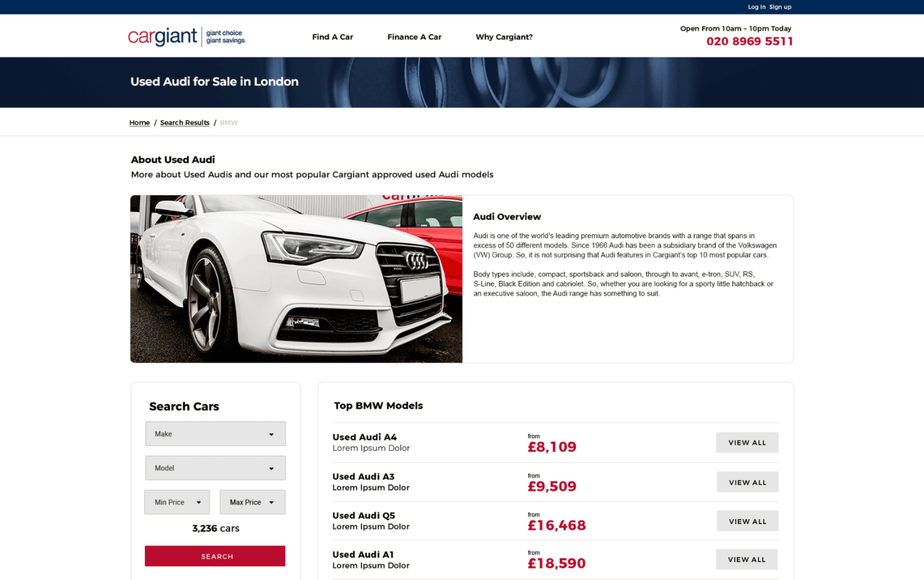Click the £8,109 price
924x580 pixels.
552,447
